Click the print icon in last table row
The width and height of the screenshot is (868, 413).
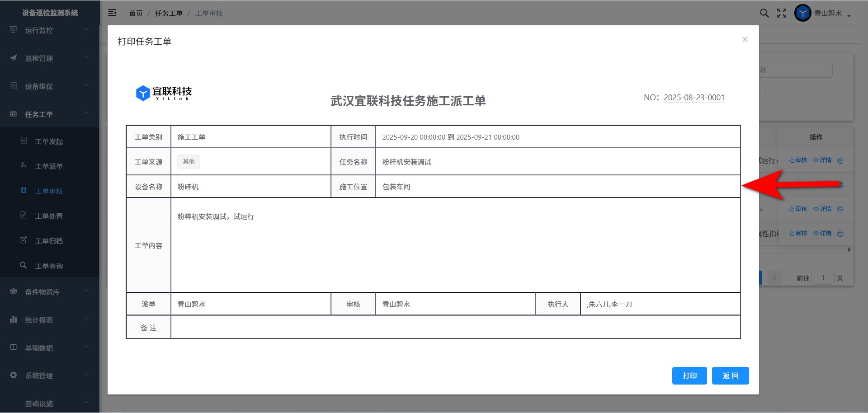840,234
